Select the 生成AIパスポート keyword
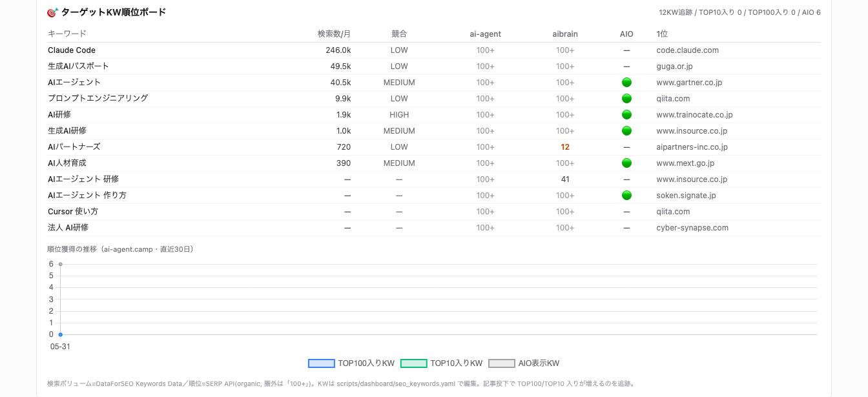868x397 pixels. 78,66
